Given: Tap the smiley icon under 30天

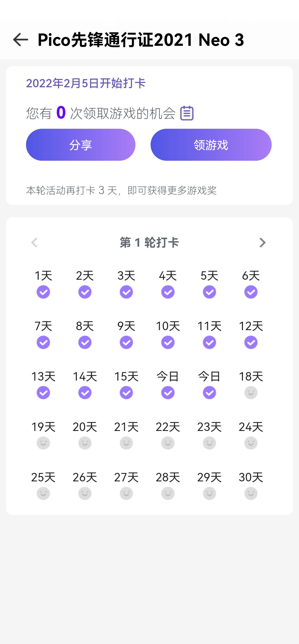Looking at the screenshot, I should (251, 494).
